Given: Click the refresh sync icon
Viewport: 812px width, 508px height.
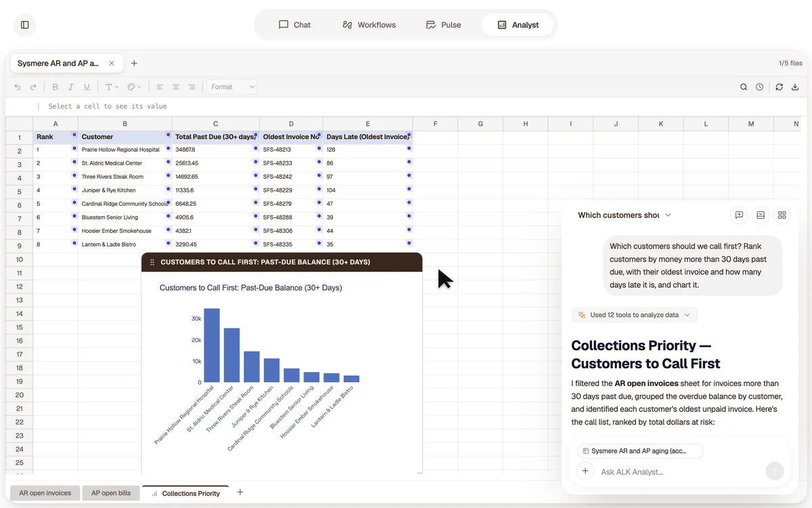Looking at the screenshot, I should click(x=780, y=87).
